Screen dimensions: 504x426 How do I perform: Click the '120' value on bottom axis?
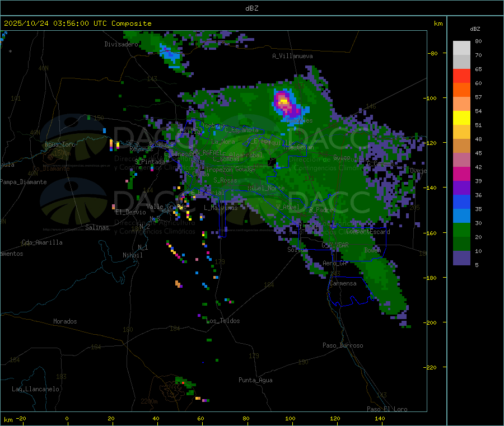(x=335, y=418)
